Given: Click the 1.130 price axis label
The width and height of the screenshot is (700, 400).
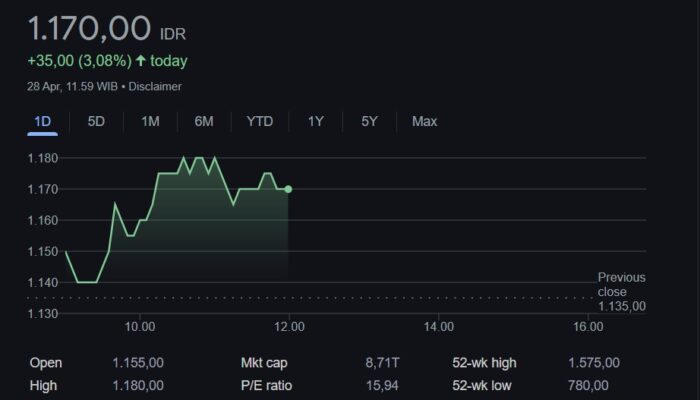Looking at the screenshot, I should [43, 314].
